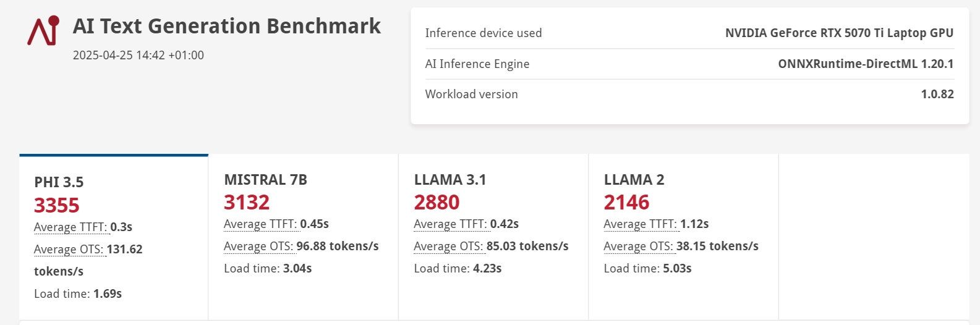Click the red AI benchmark logo icon

click(43, 30)
